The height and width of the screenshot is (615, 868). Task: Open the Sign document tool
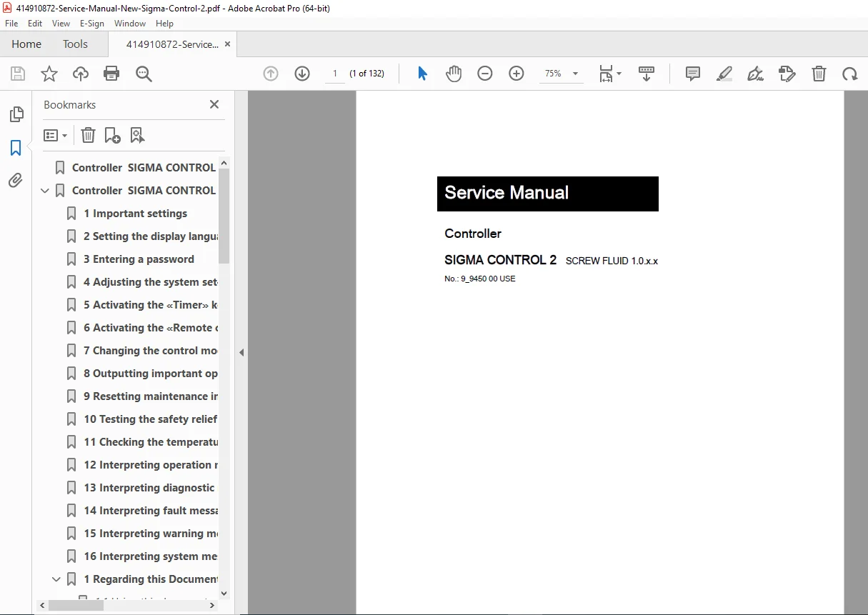(756, 74)
